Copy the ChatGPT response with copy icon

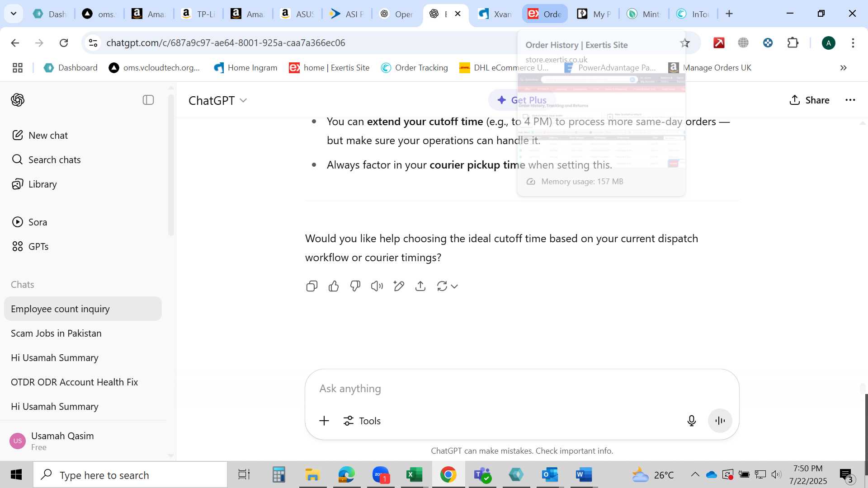pos(312,286)
